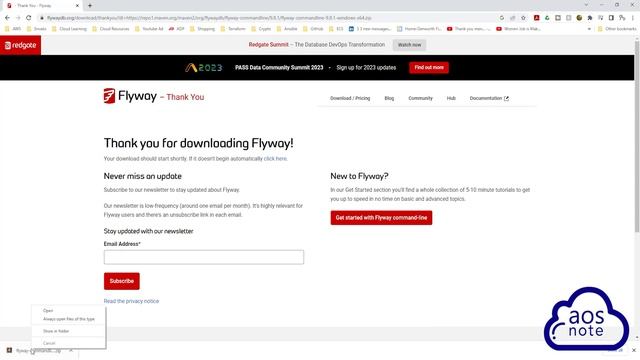Click the share icon in the address bar
640x360 pixels.
pyautogui.click(x=513, y=18)
